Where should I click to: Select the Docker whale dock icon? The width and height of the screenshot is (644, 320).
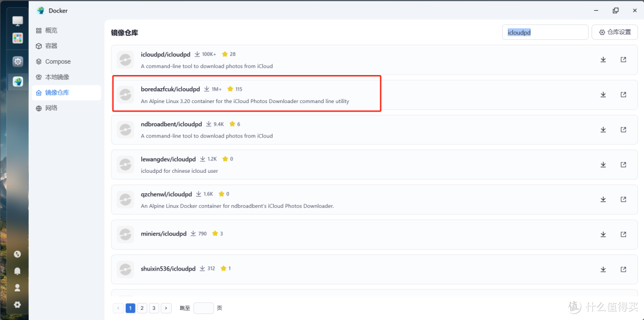(18, 81)
